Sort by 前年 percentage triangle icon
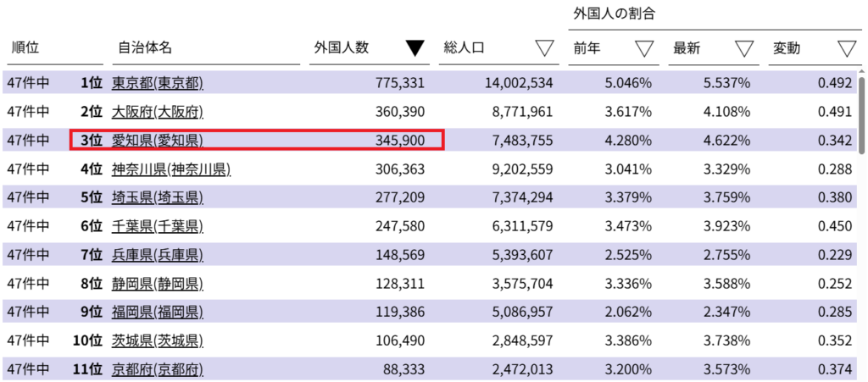 (x=644, y=49)
